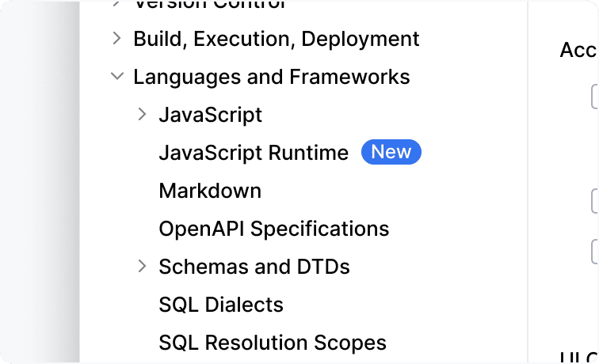This screenshot has height=364, width=599.
Task: Click the divider between tree and details
Action: [x=528, y=182]
